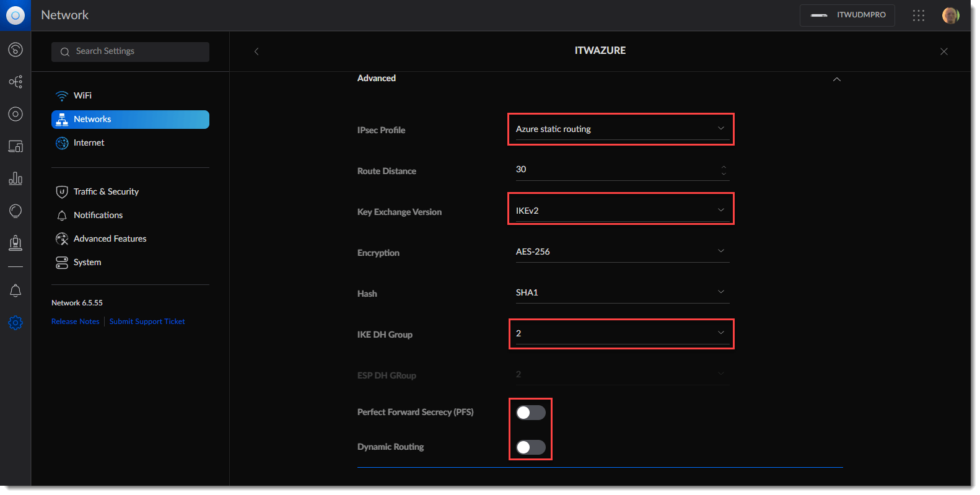Open the Release Notes link
Screen dimensions: 980x495
click(75, 322)
